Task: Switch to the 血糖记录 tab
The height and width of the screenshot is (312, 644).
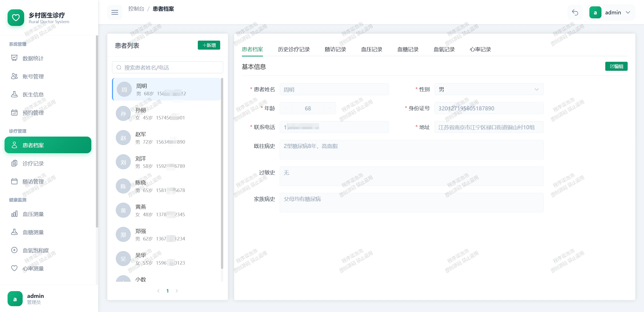Action: click(x=408, y=49)
